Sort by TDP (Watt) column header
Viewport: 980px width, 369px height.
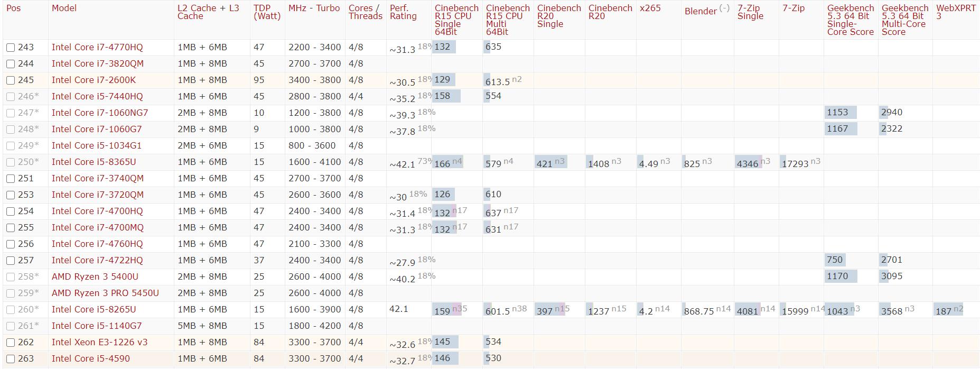coord(267,12)
